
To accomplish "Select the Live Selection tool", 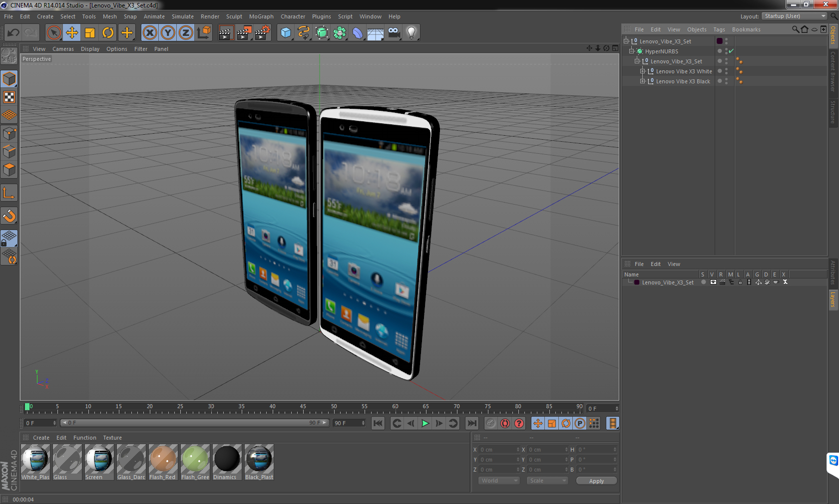I will [53, 33].
